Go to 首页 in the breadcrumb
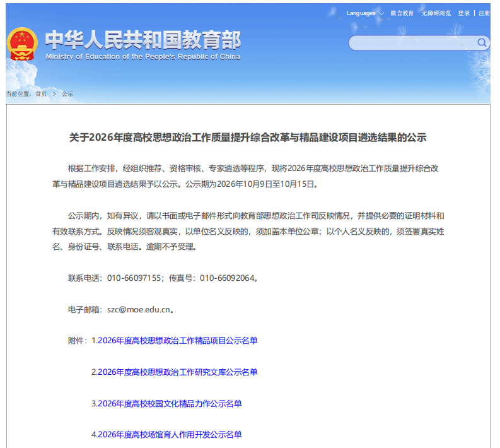The height and width of the screenshot is (448, 500). pos(41,94)
